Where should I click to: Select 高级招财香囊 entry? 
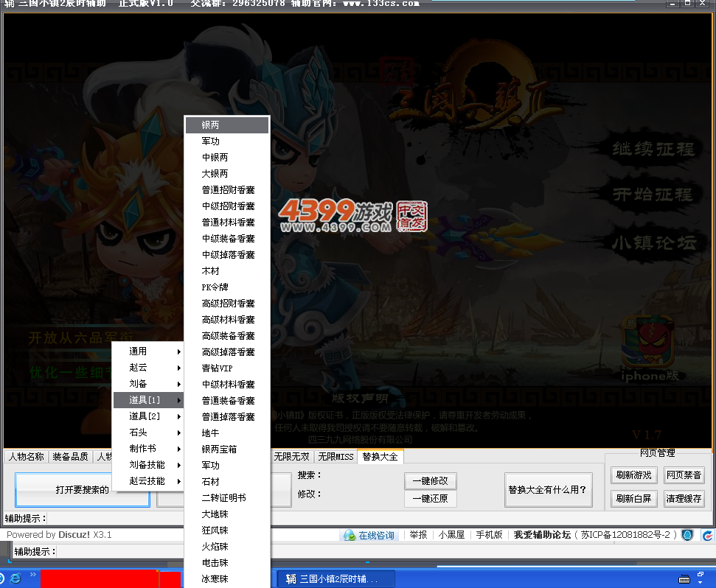227,304
